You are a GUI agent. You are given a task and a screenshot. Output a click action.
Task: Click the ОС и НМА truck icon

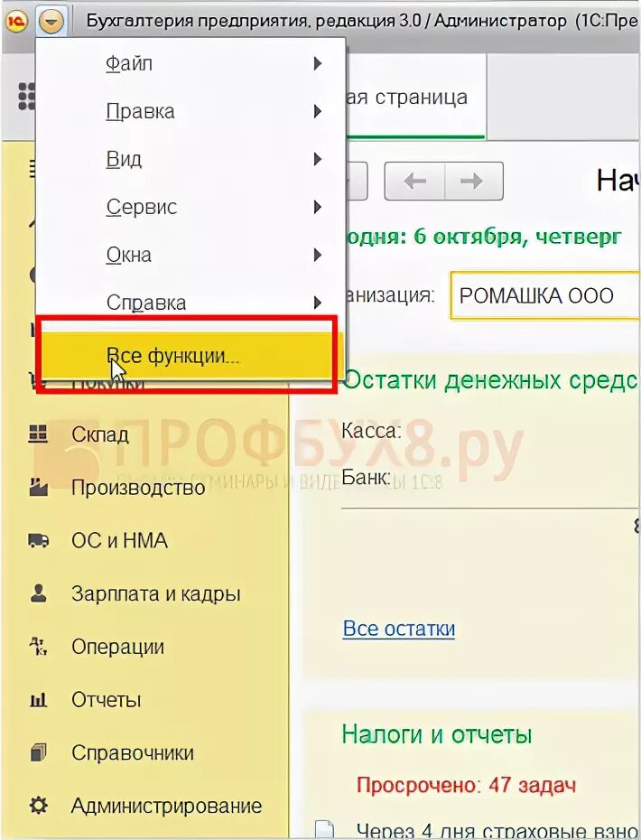click(38, 540)
